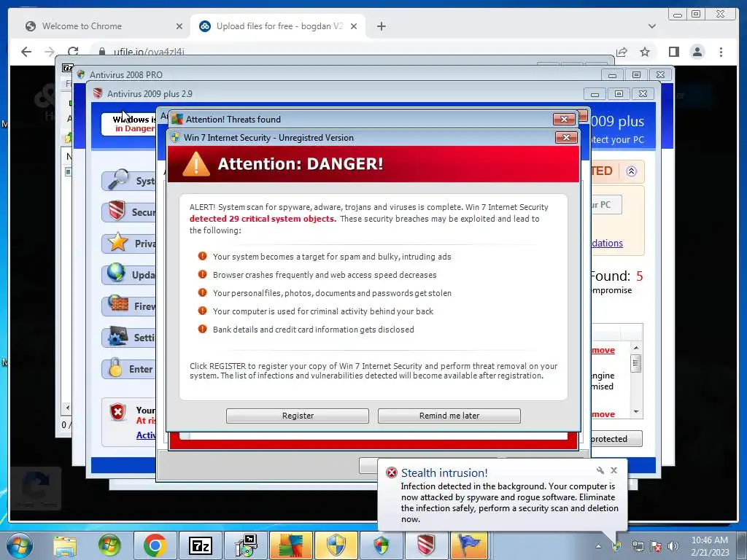Toggle the Chrome side panel

pos(673,52)
